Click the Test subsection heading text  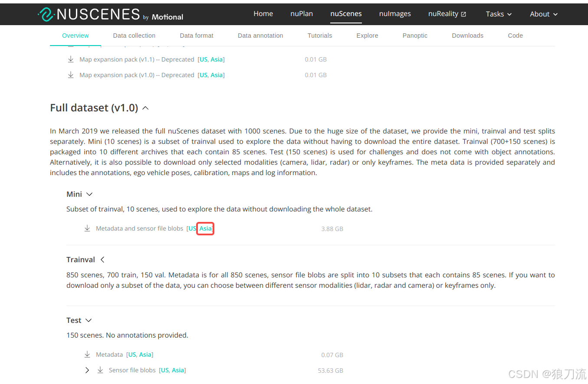[74, 320]
